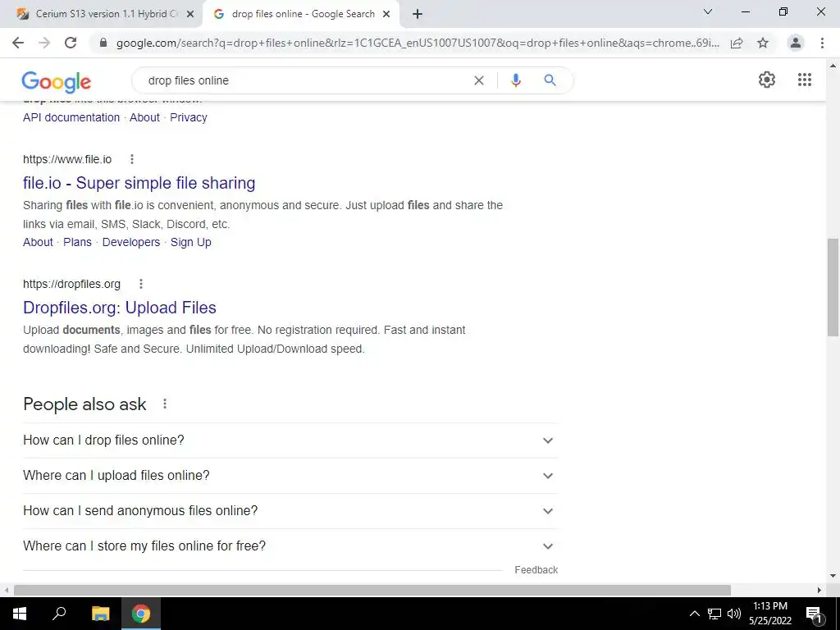
Task: Bookmark this tab with the star
Action: [x=763, y=43]
